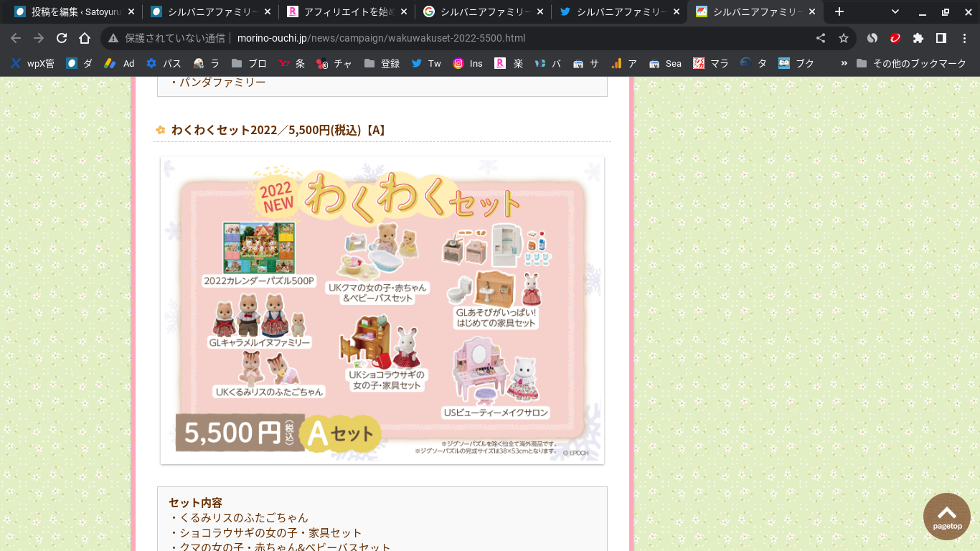
Task: Close the active morino-ouchi tab
Action: (812, 11)
